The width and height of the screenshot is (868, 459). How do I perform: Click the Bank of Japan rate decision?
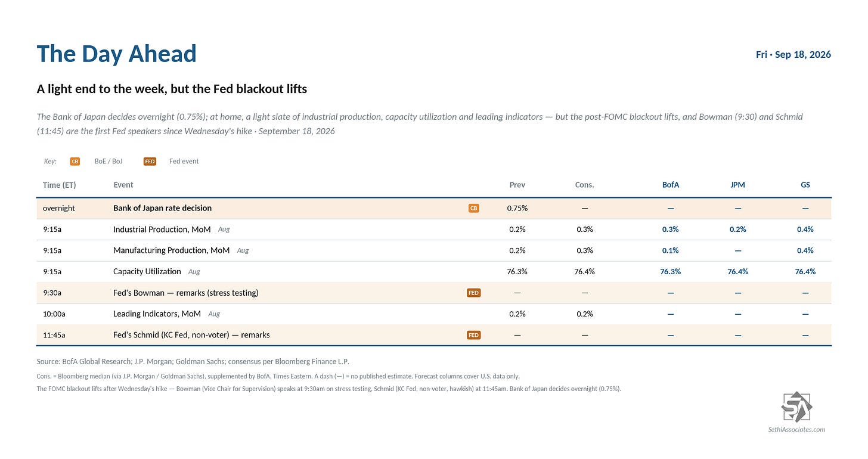pos(162,208)
